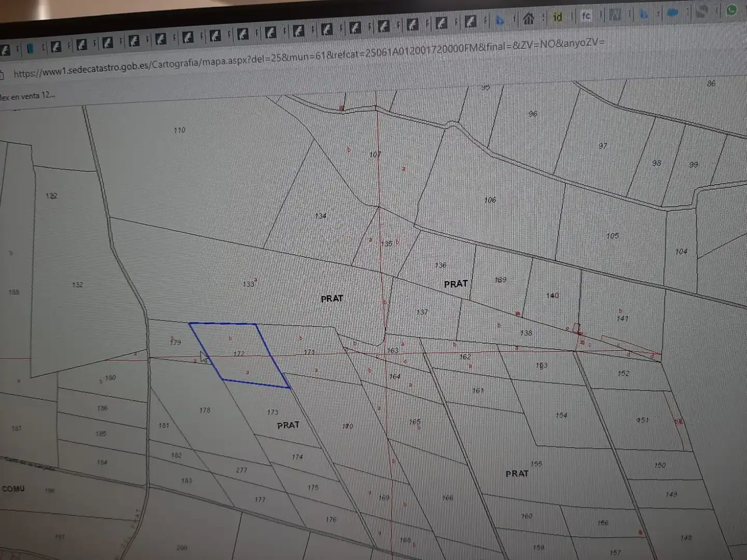Focus the sedecatastro.gob.es address bar

tap(309, 58)
